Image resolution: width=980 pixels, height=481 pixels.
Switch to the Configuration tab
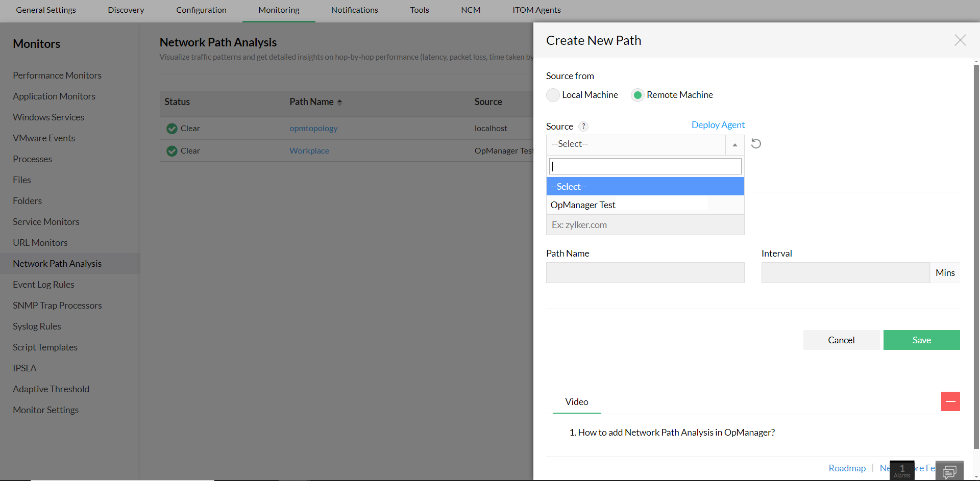point(201,10)
